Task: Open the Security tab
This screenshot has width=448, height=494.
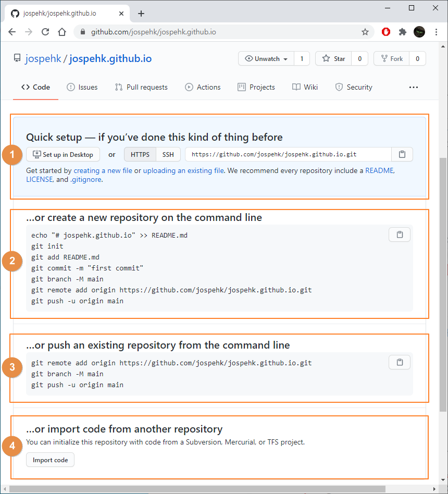Action: (x=354, y=87)
